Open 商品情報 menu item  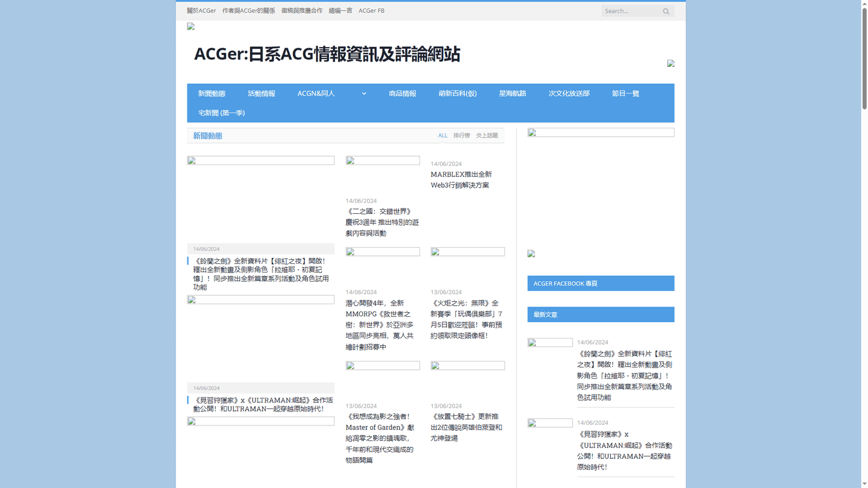402,93
